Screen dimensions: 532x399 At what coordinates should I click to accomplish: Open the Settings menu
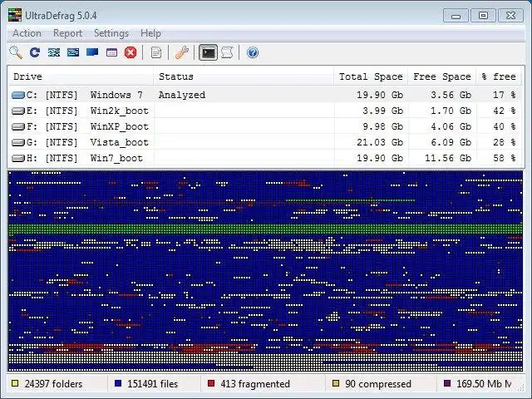click(x=111, y=33)
